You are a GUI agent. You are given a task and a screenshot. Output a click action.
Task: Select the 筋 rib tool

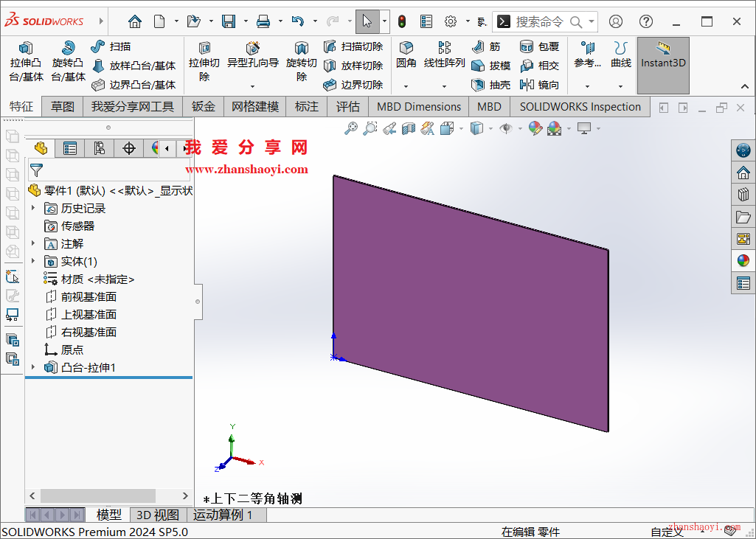(x=485, y=46)
